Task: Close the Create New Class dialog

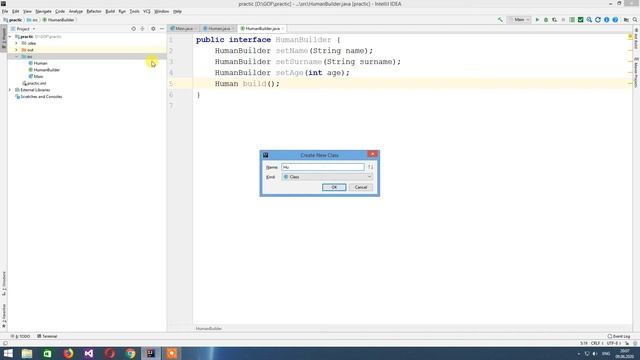Action: 372,154
